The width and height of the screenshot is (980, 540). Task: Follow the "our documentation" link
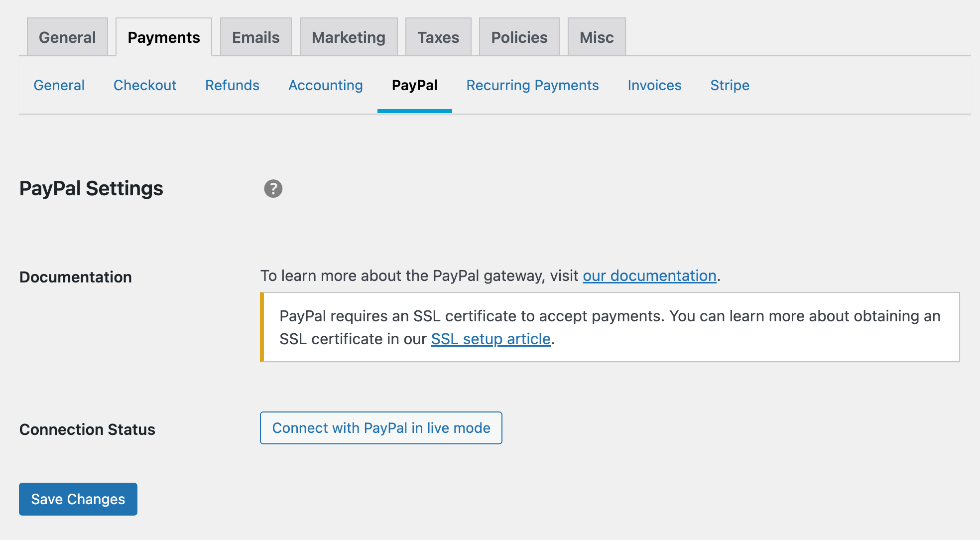point(649,275)
